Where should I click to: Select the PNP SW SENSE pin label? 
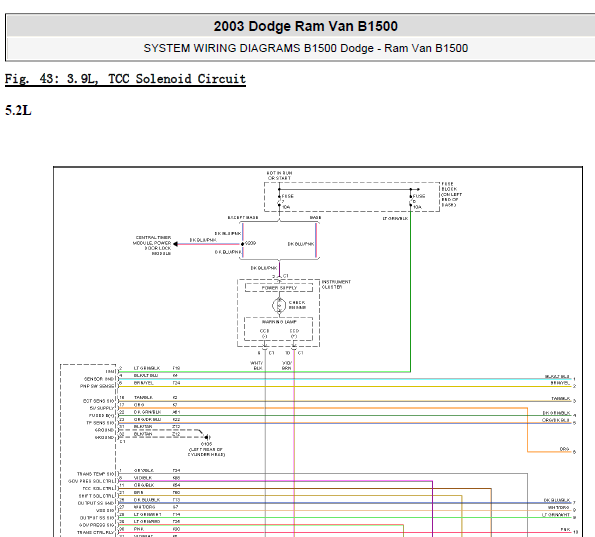point(97,386)
